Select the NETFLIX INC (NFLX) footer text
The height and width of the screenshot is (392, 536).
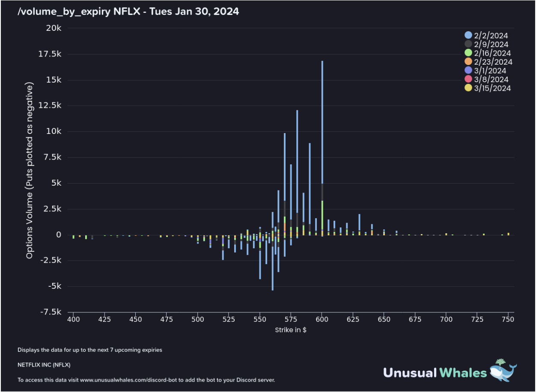click(x=44, y=365)
